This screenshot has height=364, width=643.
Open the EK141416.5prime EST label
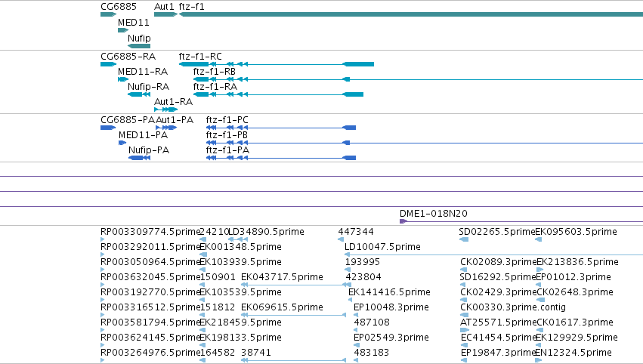pos(389,293)
